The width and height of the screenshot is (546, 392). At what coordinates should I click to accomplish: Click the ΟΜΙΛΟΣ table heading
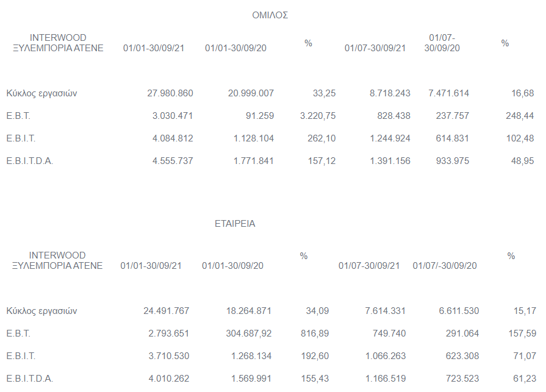coord(270,15)
